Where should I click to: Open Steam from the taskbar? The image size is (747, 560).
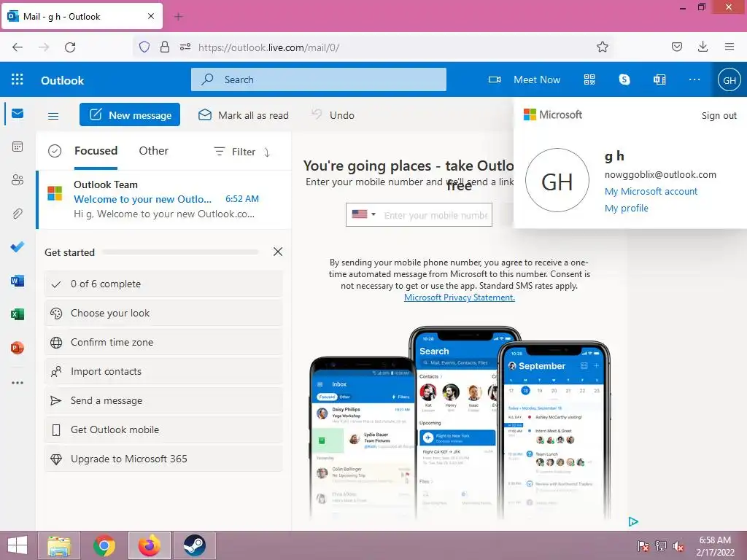click(x=194, y=545)
